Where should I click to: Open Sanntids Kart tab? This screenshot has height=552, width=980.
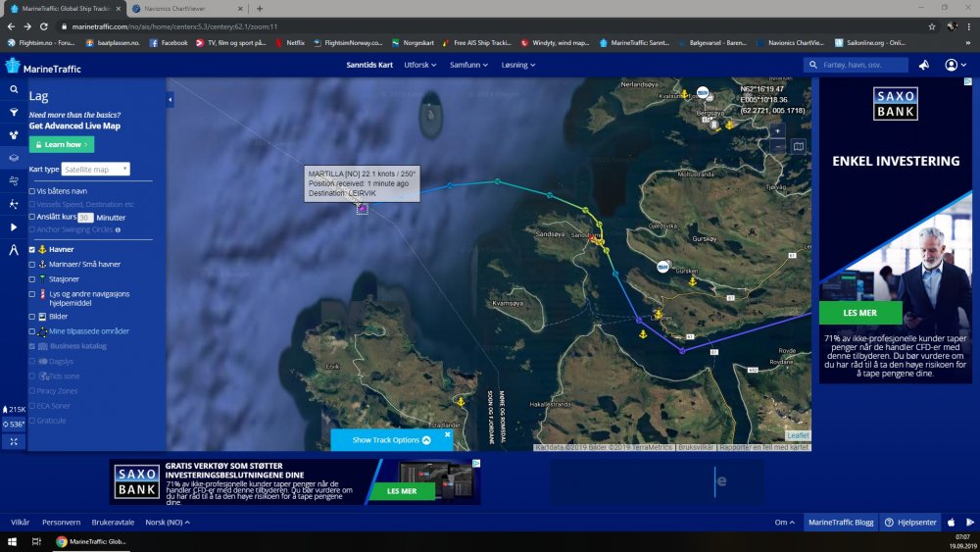(369, 65)
